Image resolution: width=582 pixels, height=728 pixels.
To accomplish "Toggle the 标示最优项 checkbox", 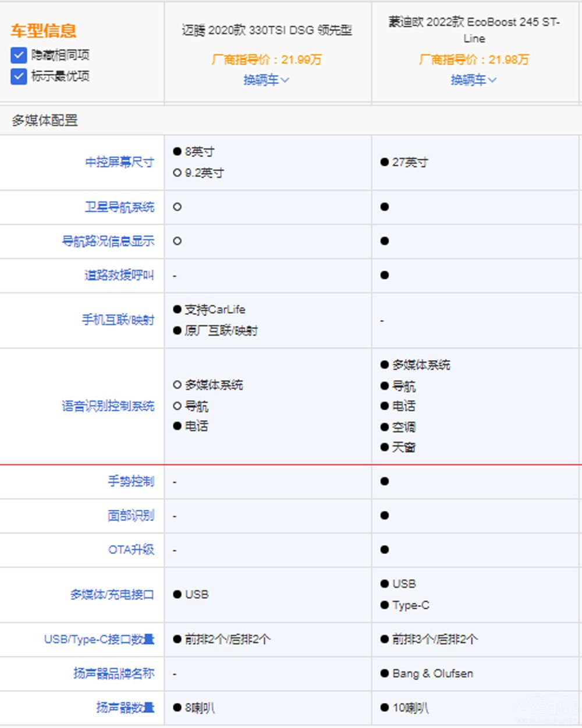I will [x=19, y=76].
